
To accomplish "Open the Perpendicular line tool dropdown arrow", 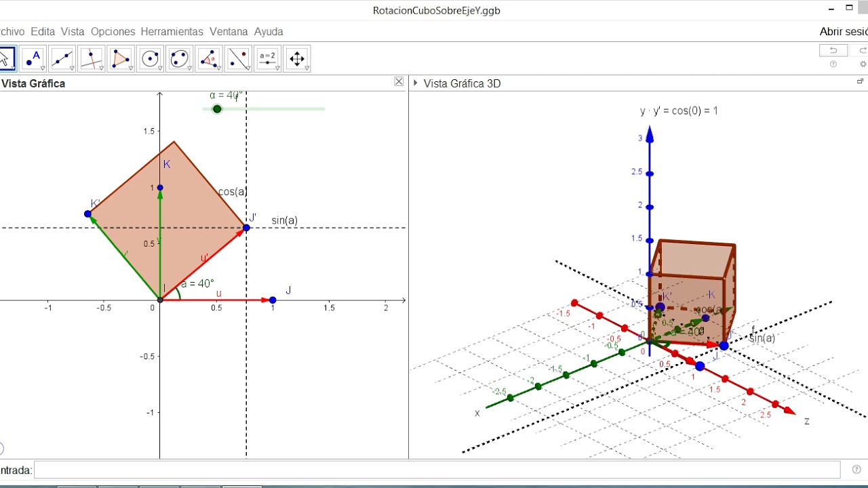I will 101,68.
